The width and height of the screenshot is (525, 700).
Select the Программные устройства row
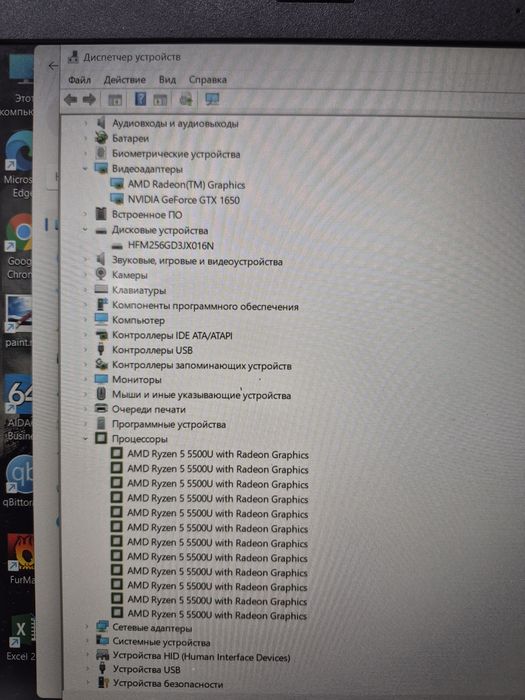click(169, 424)
